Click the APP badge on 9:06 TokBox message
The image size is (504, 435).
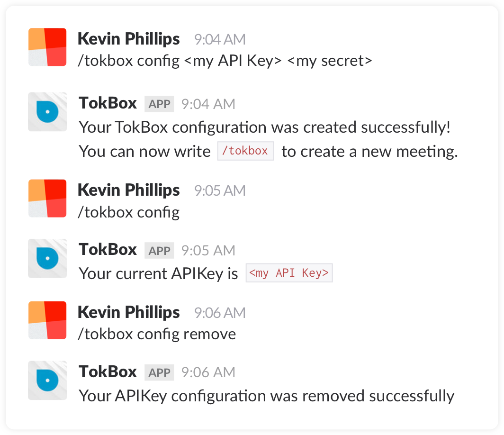pos(159,372)
